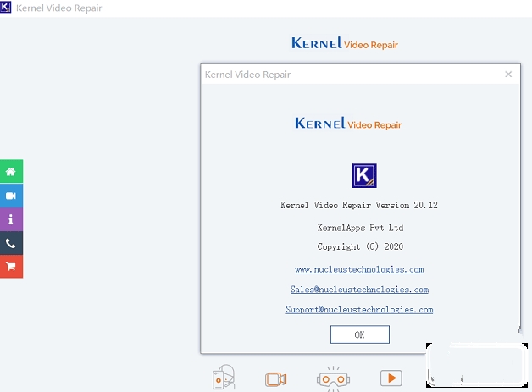Click the Support@nucleustechnologies.com email link
This screenshot has width=532, height=392.
(359, 310)
